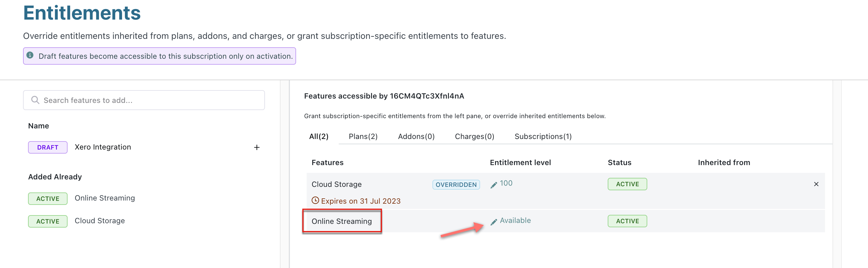Click the DRAFT badge on Xero Integration
Image resolution: width=868 pixels, height=268 pixels.
(x=48, y=147)
